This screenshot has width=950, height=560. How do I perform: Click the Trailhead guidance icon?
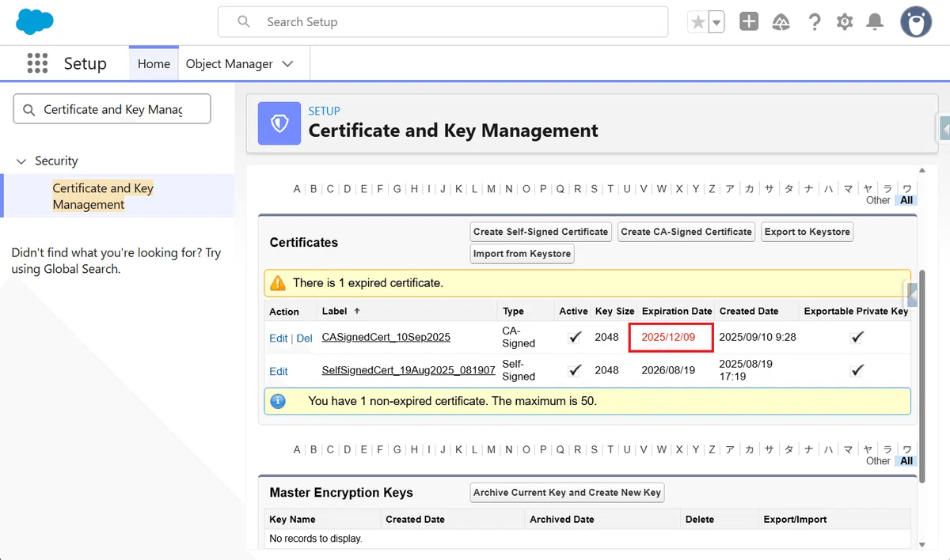[x=781, y=22]
